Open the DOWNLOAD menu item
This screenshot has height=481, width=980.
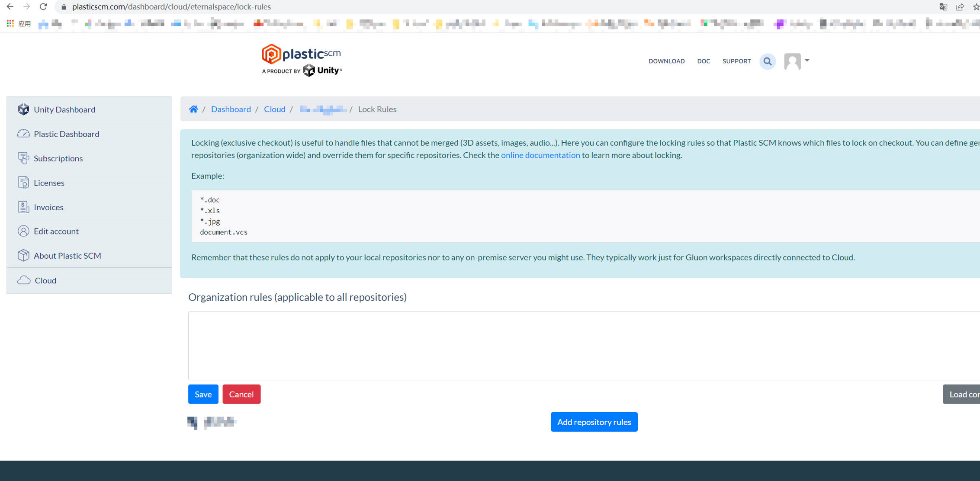tap(666, 61)
